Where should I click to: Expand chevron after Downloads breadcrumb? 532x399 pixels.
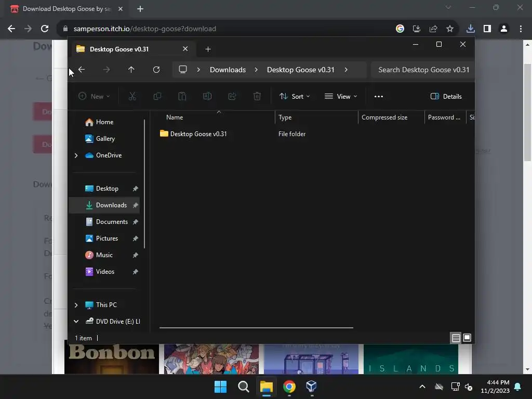(x=256, y=70)
